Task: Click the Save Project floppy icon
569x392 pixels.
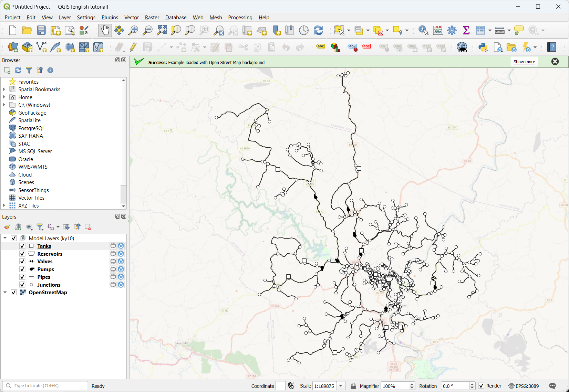Action: 41,30
